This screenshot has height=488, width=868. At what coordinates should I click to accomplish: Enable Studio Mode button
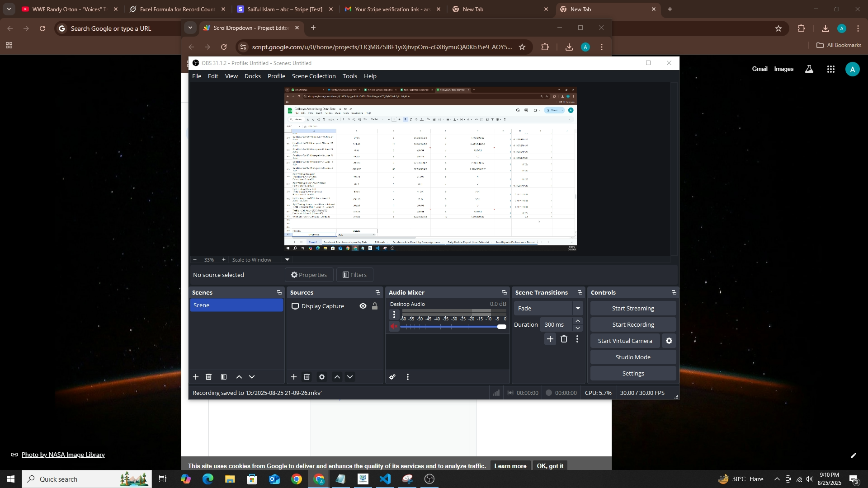[x=633, y=357]
